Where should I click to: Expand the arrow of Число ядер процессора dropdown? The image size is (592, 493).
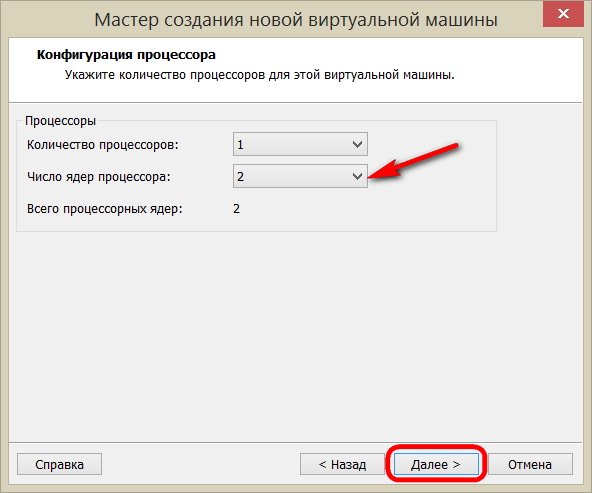pyautogui.click(x=357, y=176)
